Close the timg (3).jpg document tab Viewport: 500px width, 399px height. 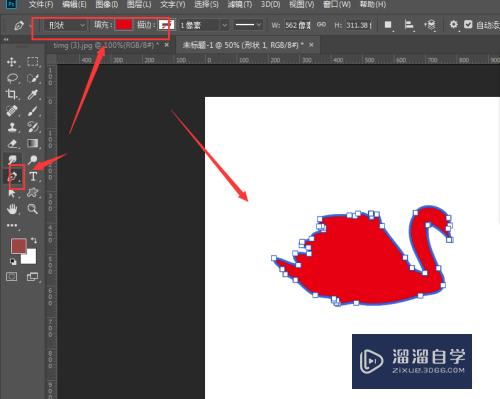167,45
